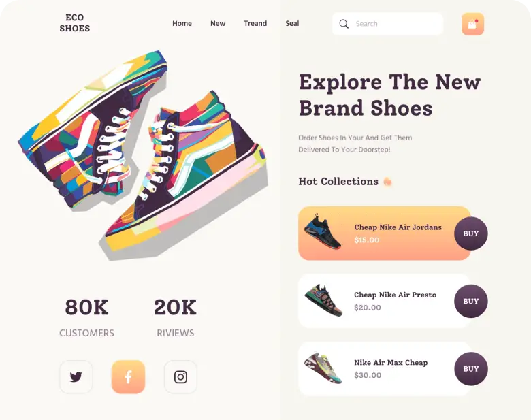Open the Treand menu item
This screenshot has height=420, width=531.
255,23
